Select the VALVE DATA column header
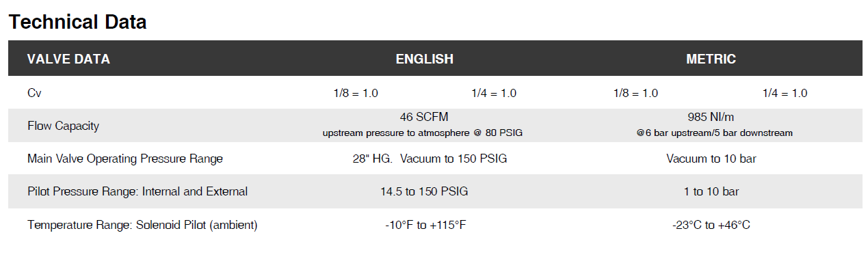 pyautogui.click(x=68, y=59)
